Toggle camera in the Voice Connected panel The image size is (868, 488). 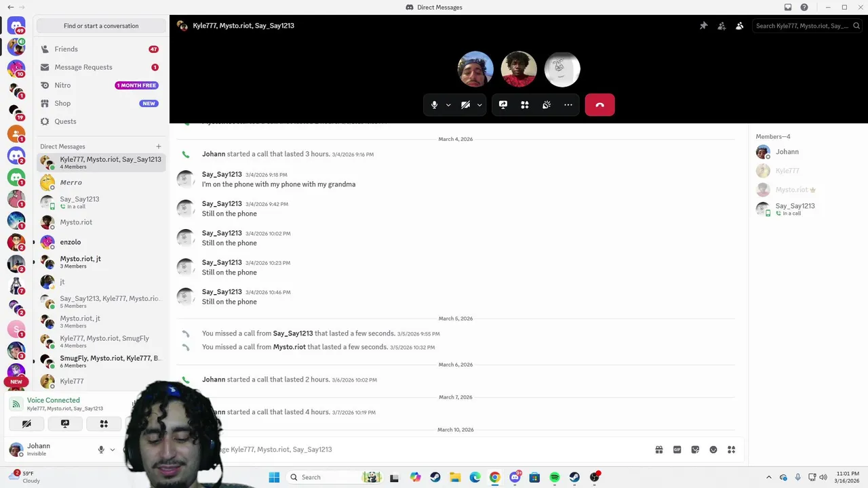click(x=26, y=424)
